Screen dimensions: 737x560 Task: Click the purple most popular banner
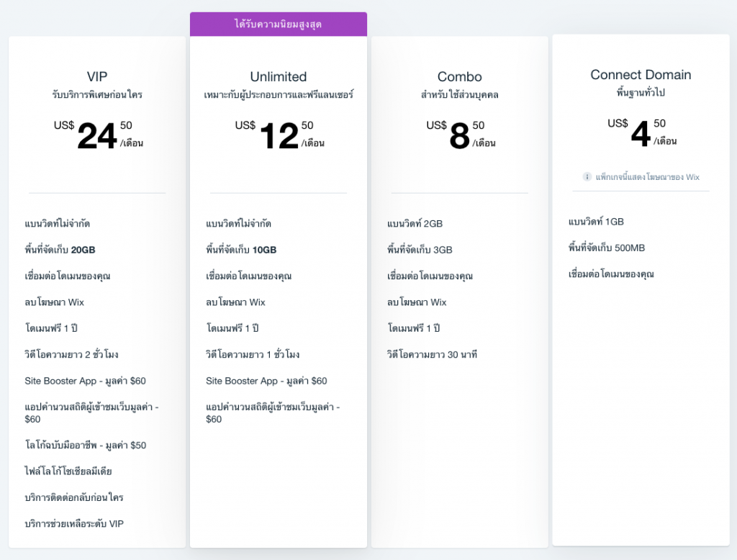tap(279, 24)
